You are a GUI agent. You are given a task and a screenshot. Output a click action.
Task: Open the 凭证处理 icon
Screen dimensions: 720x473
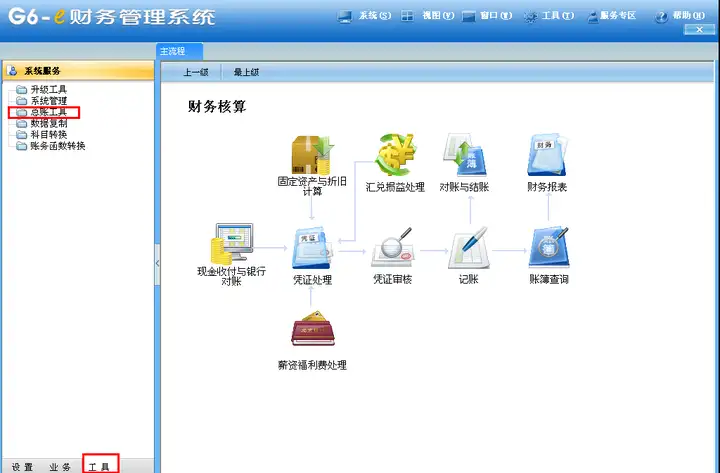tap(312, 248)
